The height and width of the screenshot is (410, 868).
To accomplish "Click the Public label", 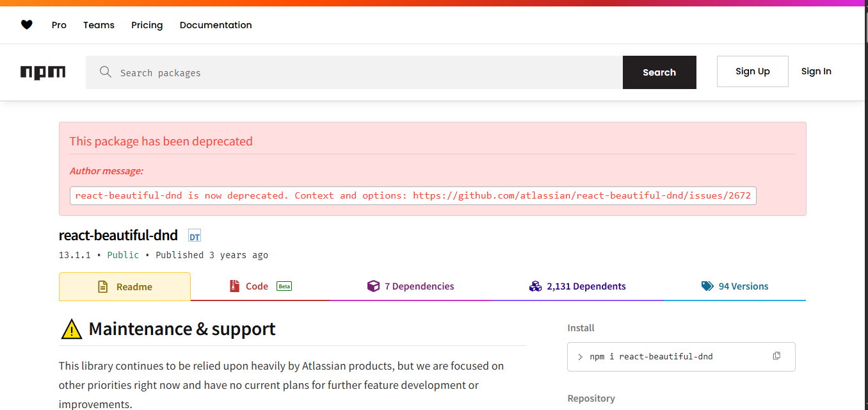I will pyautogui.click(x=123, y=255).
